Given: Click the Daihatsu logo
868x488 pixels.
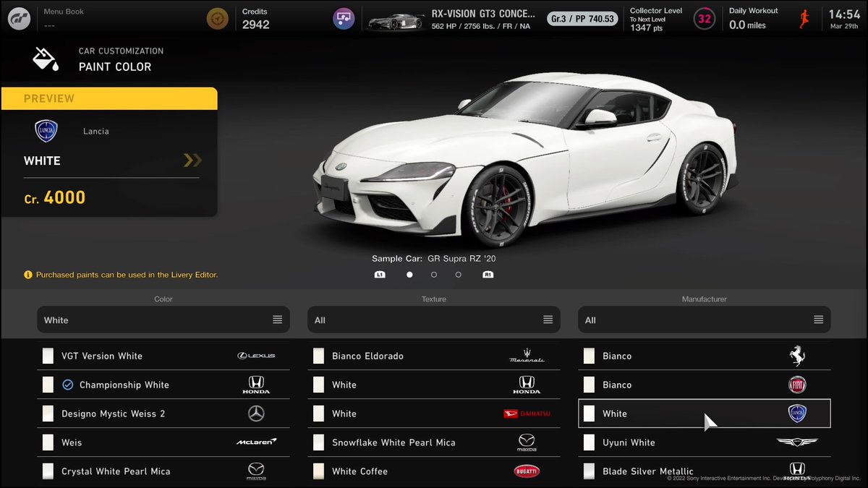Looking at the screenshot, I should click(x=527, y=414).
